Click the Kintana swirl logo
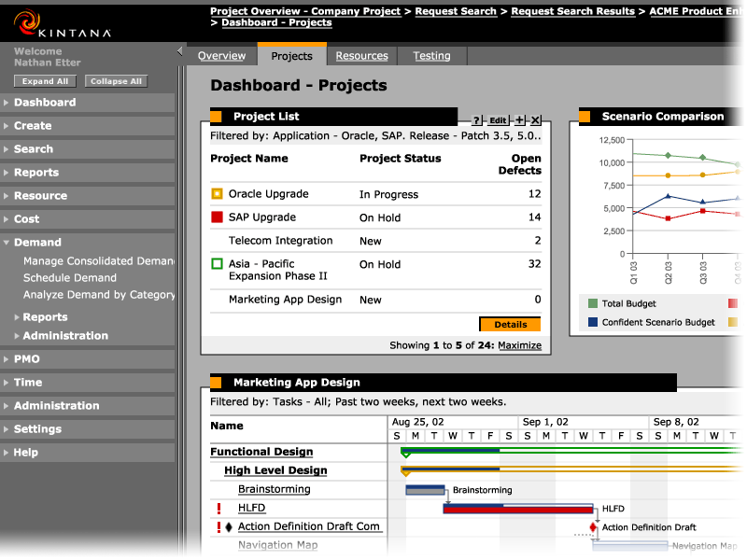The height and width of the screenshot is (560, 747). coord(25,20)
